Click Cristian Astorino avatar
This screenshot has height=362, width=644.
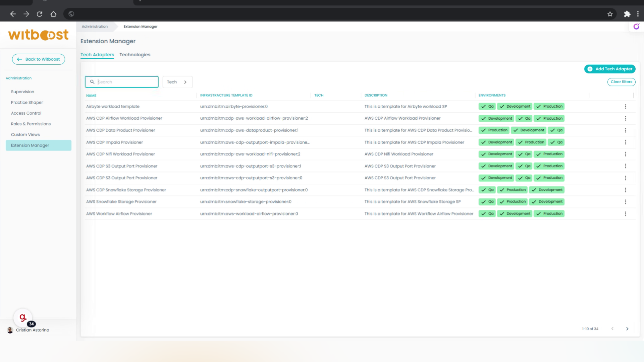[10, 330]
